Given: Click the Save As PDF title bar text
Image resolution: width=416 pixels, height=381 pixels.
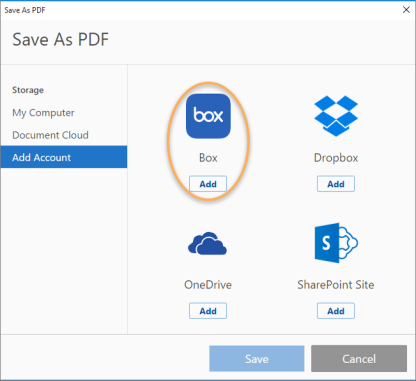Looking at the screenshot, I should pyautogui.click(x=25, y=10).
